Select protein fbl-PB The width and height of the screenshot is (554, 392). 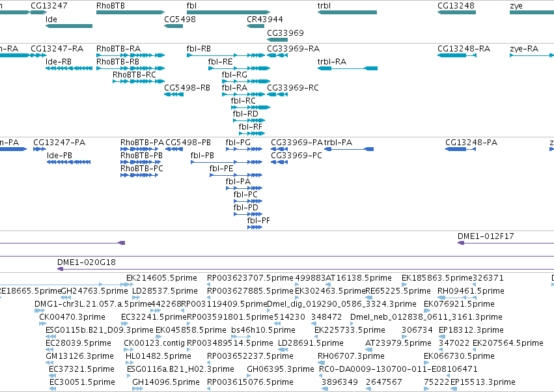(x=202, y=156)
